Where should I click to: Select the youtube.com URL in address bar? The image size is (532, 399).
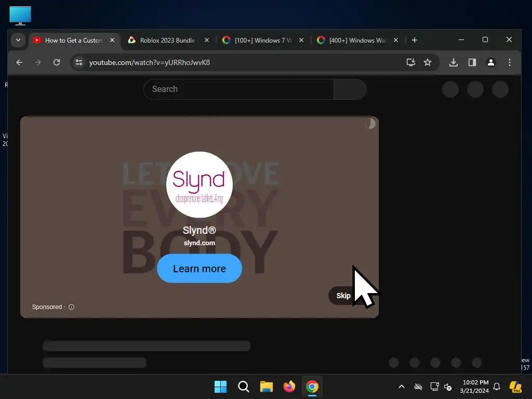coord(149,62)
